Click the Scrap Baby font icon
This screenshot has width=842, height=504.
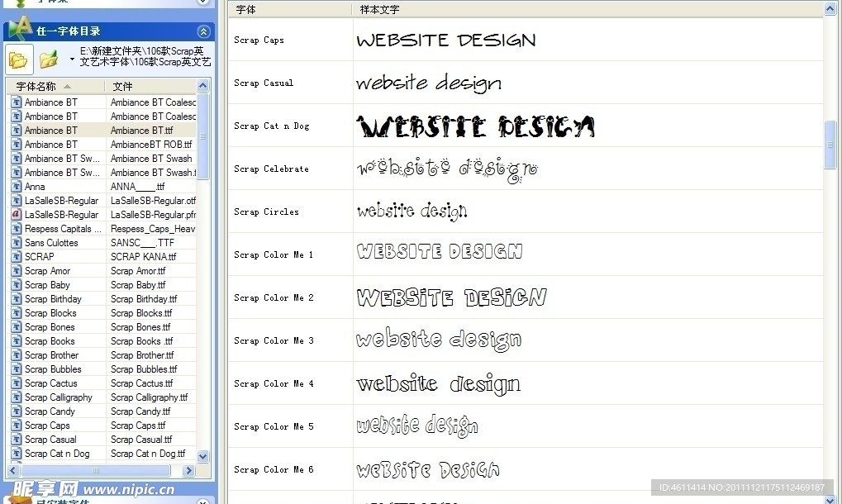click(x=16, y=284)
